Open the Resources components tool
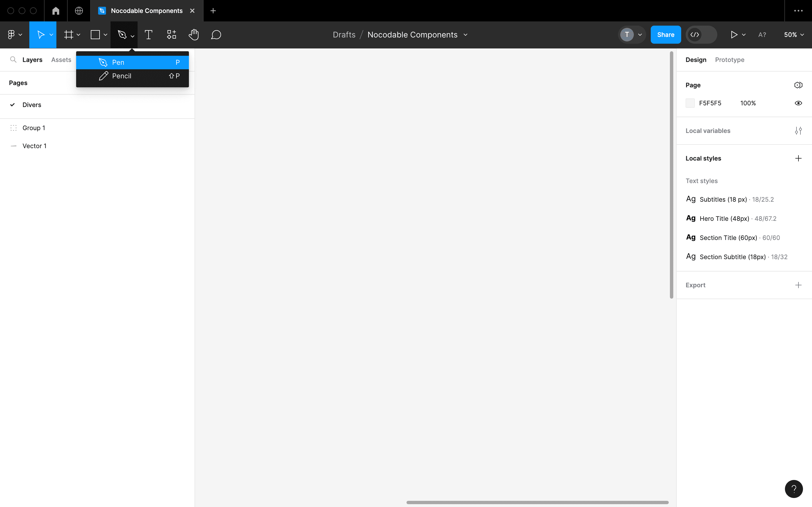 pyautogui.click(x=171, y=35)
